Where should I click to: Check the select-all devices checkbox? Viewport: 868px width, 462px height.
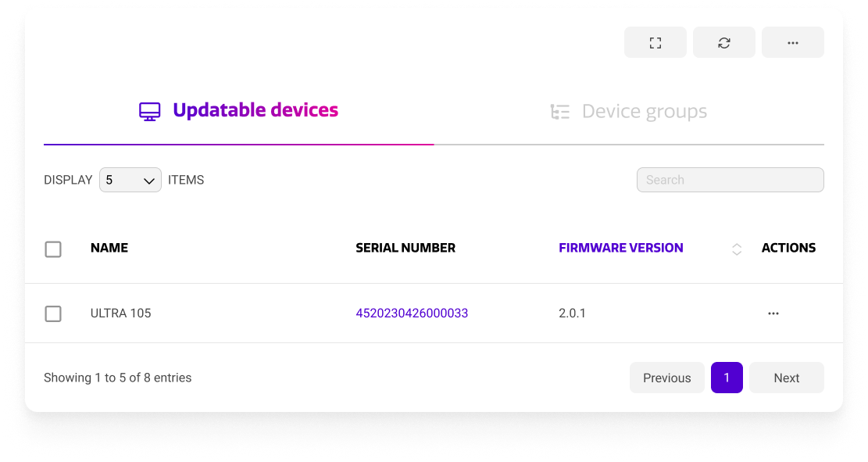coord(53,249)
